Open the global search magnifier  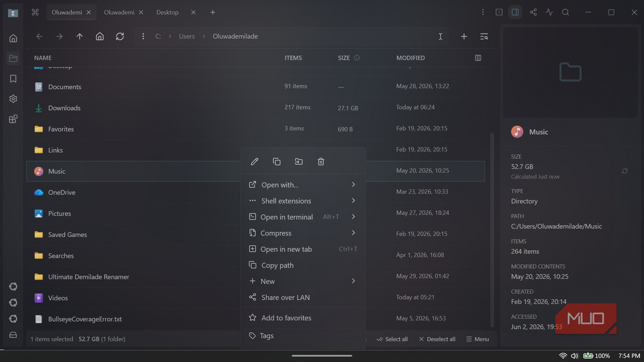tap(565, 12)
